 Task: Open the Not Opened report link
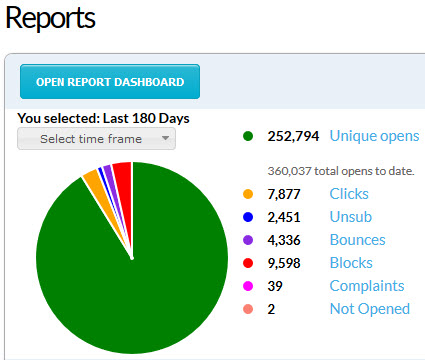pyautogui.click(x=370, y=309)
